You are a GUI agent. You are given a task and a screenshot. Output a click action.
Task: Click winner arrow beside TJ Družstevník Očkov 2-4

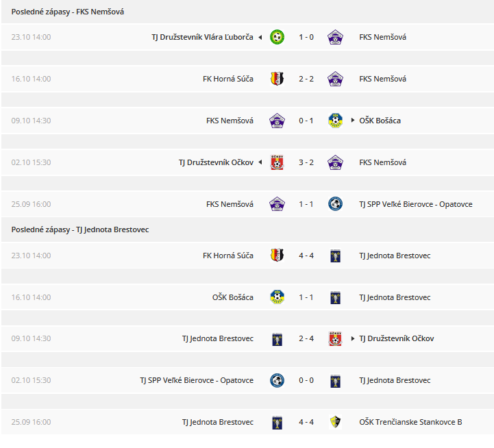tap(353, 338)
